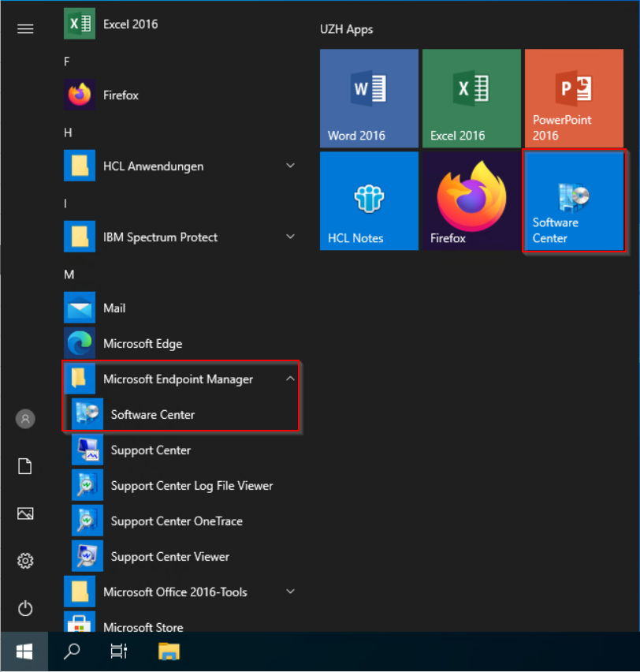Screen dimensions: 640x672
Task: Open Support Center OneTrace
Action: [177, 521]
